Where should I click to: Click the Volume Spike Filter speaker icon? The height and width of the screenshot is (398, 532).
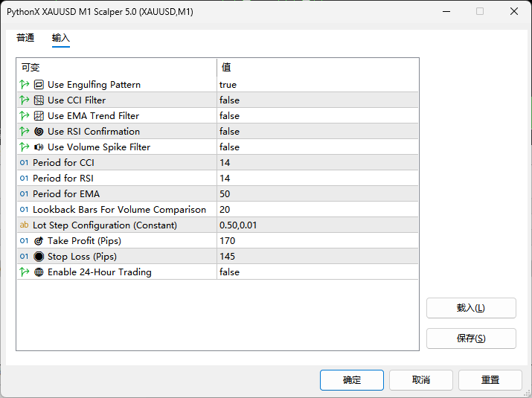tap(39, 147)
